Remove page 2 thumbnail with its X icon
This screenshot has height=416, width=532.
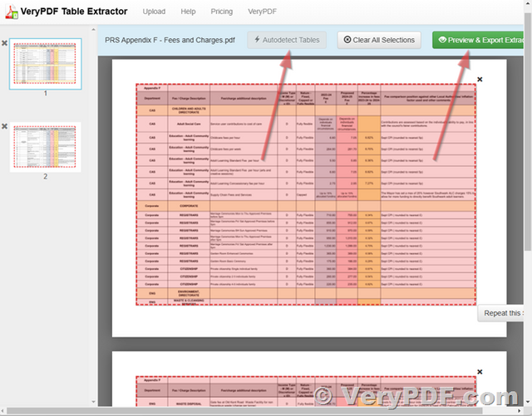(x=4, y=126)
